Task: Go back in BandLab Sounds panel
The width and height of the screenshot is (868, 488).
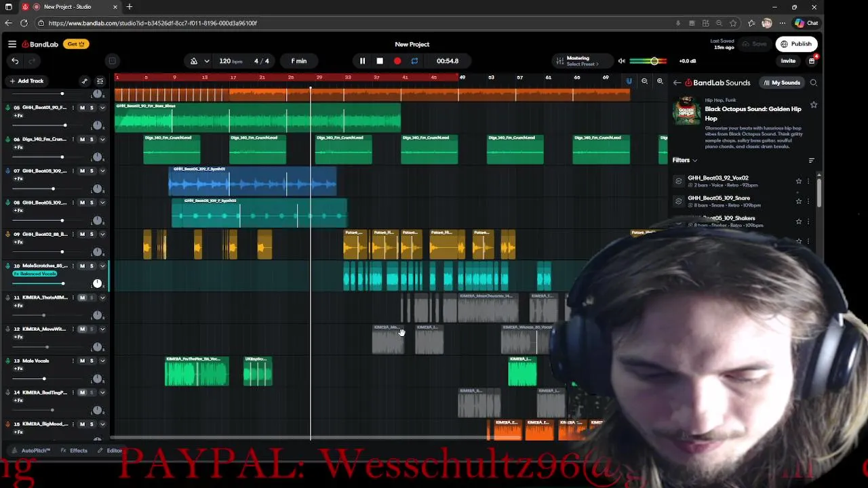Action: point(677,83)
